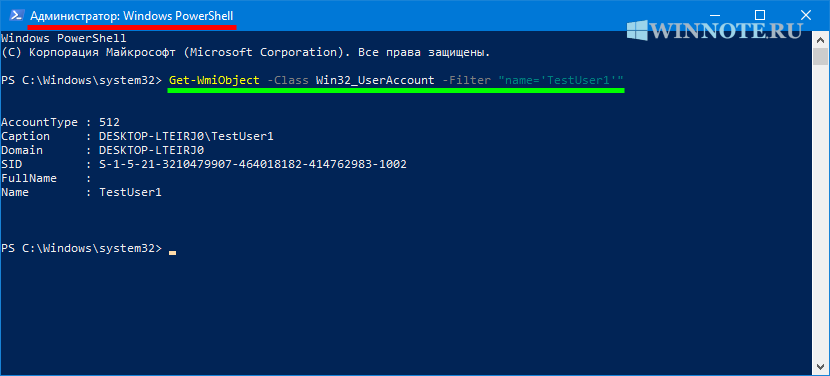Click the Name value TestUser1
The image size is (830, 376).
[x=130, y=193]
